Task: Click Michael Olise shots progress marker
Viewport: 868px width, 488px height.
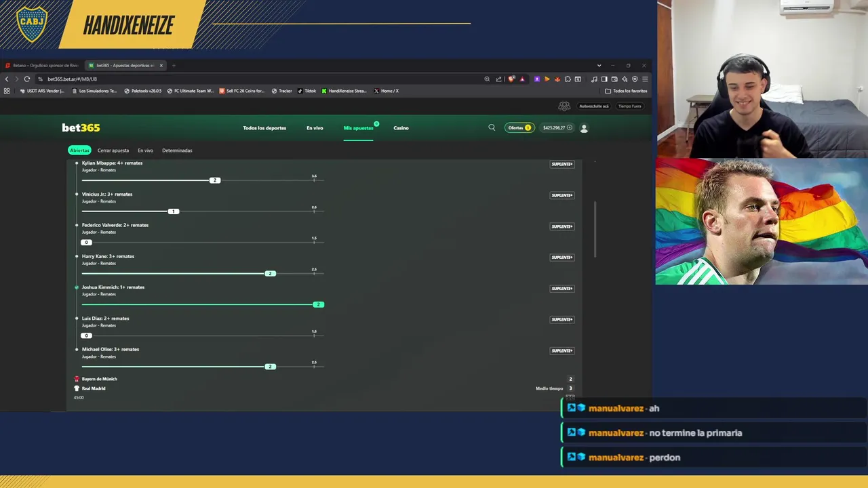Action: pyautogui.click(x=270, y=367)
